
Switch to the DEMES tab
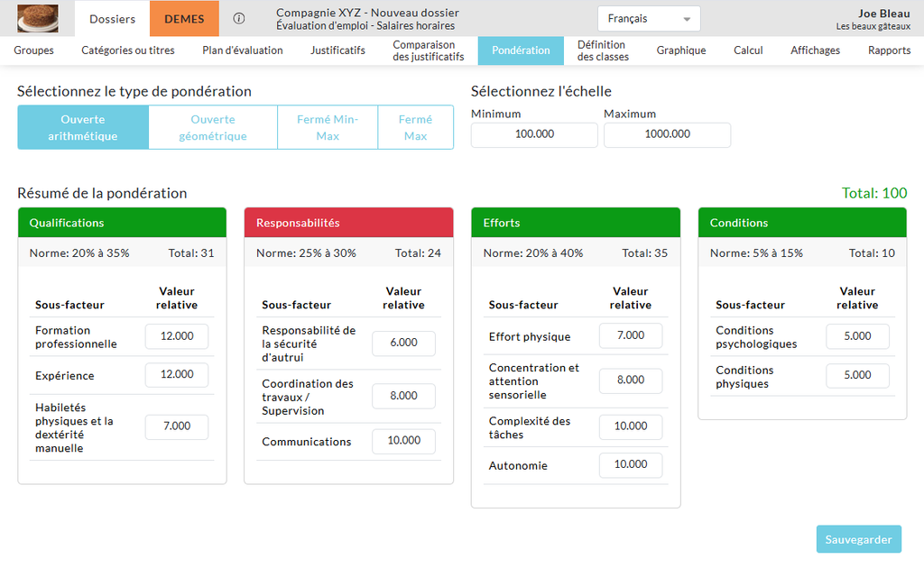(184, 19)
